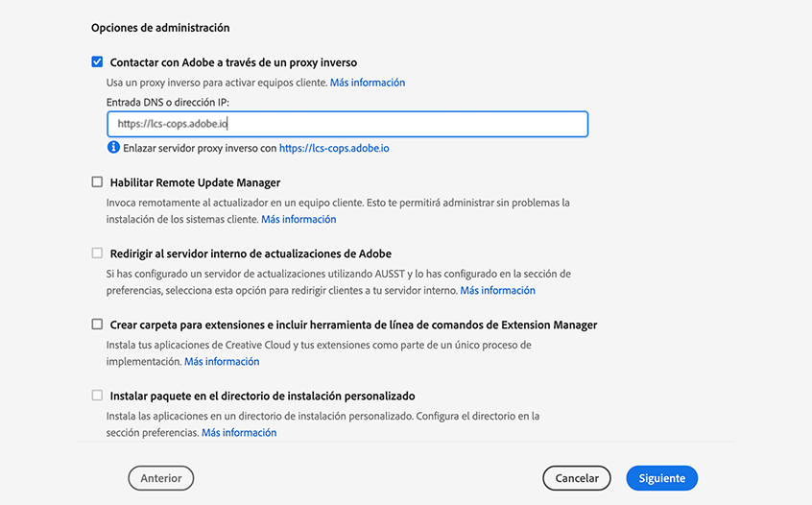Click the Habilitar Remote Update Manager label
812x505 pixels.
tap(195, 182)
